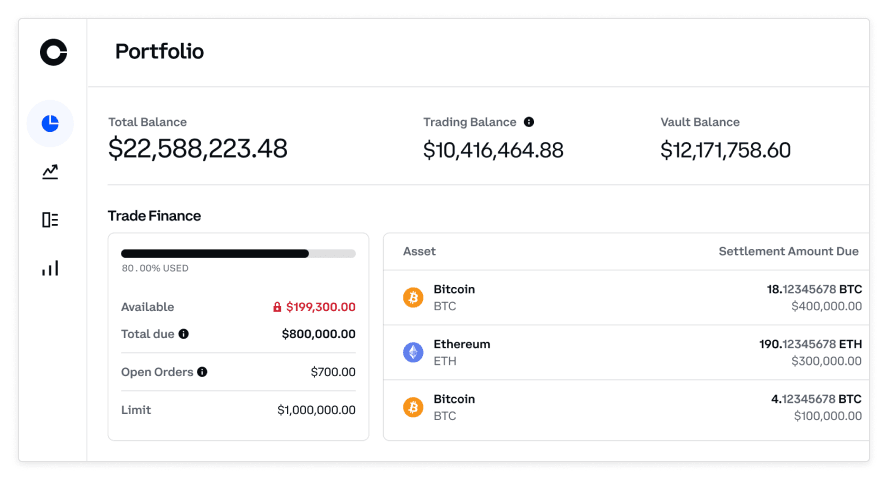Viewport: 888px width, 480px height.
Task: Click the first Bitcoin coin icon
Action: point(413,297)
